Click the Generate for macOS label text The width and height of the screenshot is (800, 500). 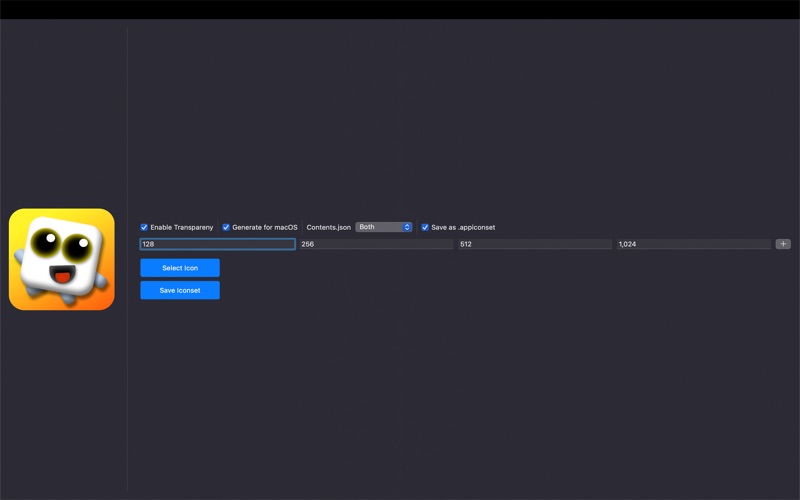point(265,227)
